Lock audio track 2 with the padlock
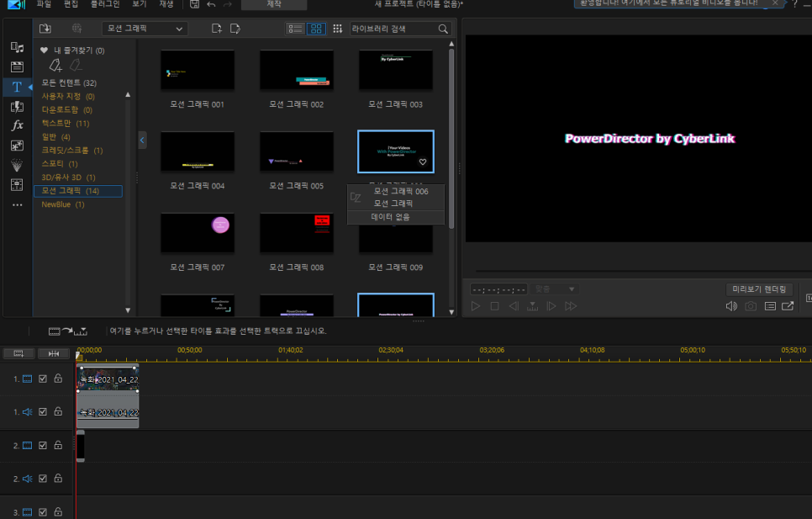This screenshot has height=519, width=812. (58, 478)
